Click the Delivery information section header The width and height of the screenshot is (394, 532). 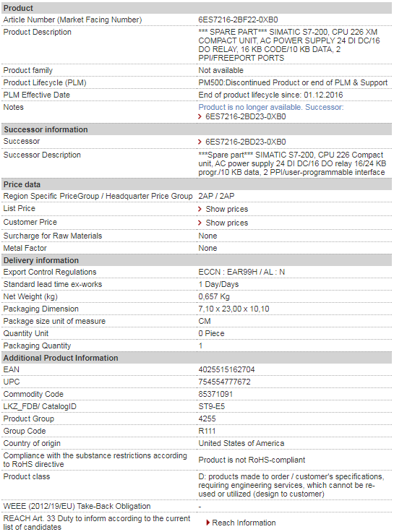[197, 260]
